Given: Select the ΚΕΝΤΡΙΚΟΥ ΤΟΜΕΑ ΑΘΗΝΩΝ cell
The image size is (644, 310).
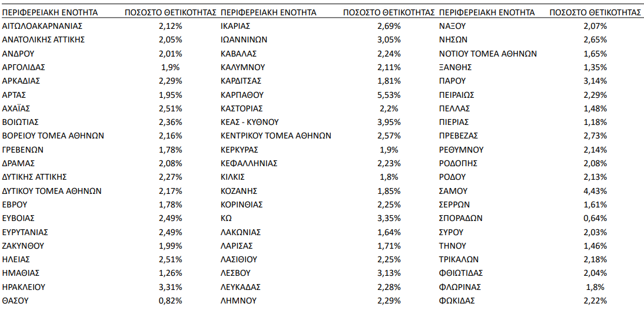Looking at the screenshot, I should pos(276,136).
